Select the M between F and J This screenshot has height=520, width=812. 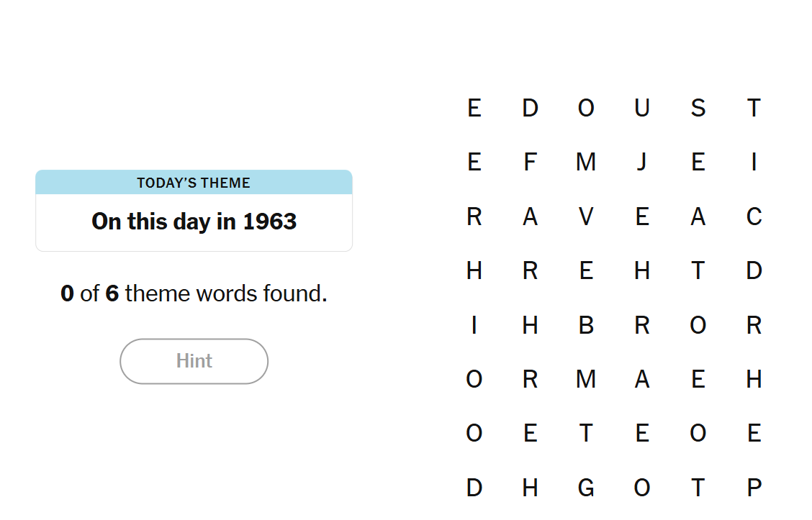pyautogui.click(x=586, y=162)
